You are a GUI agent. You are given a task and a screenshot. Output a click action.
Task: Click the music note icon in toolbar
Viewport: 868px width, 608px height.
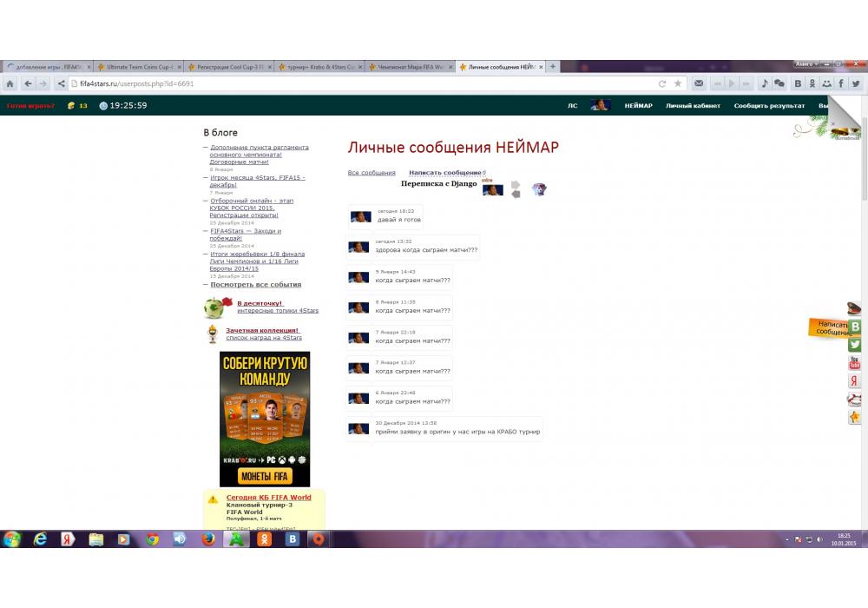(764, 84)
